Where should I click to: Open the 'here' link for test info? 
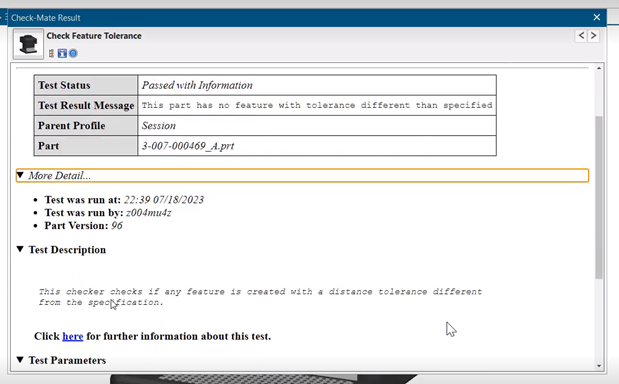[x=73, y=336]
